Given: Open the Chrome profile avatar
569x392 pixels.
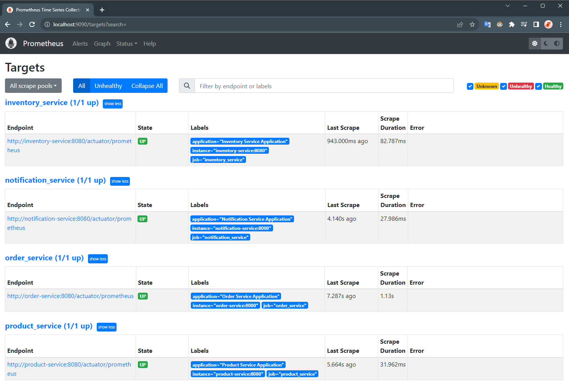Looking at the screenshot, I should (x=548, y=24).
